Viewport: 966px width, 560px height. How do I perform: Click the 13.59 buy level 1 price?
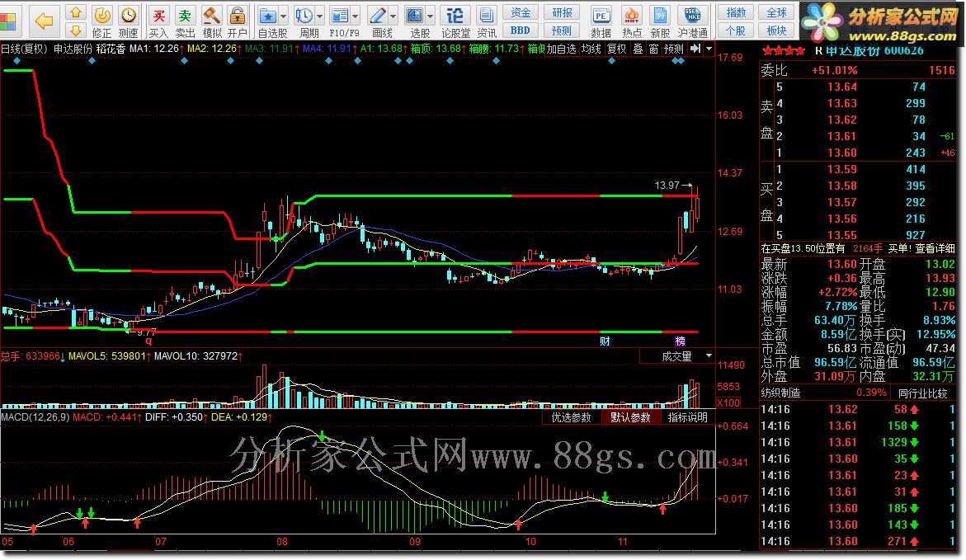click(842, 169)
